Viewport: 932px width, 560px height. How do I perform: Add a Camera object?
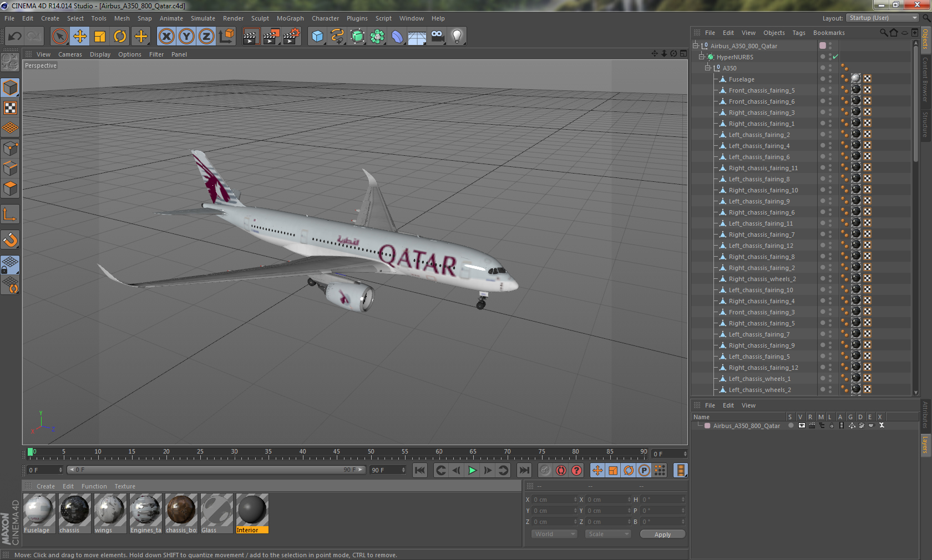(x=437, y=37)
